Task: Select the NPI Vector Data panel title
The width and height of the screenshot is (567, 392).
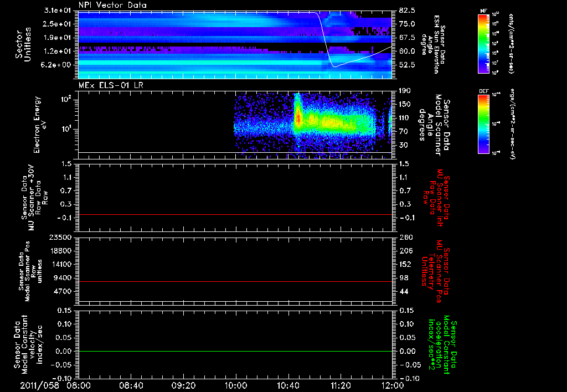Action: 113,5
